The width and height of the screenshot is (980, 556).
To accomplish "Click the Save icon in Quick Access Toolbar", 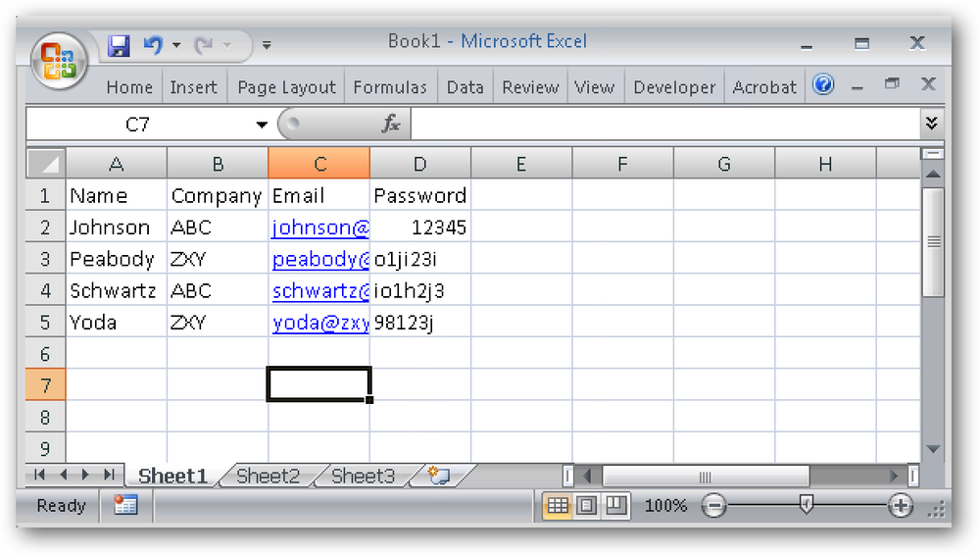I will pyautogui.click(x=119, y=46).
